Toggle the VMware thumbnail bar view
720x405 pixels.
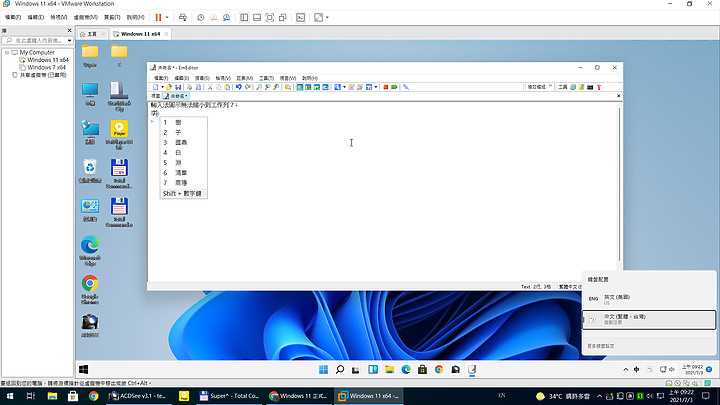click(x=257, y=17)
